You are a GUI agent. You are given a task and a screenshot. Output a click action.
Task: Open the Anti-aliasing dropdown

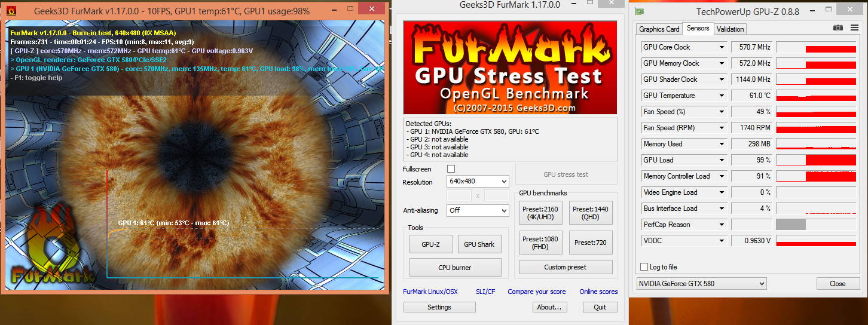(478, 210)
